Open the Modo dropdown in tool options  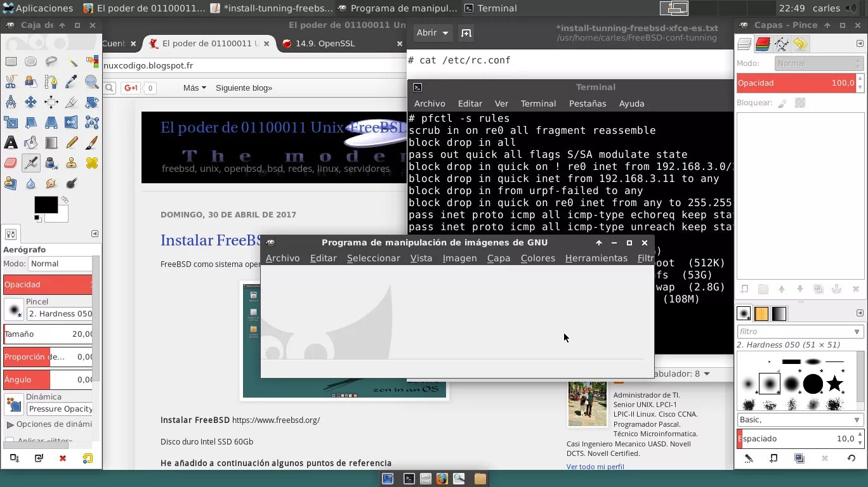60,264
